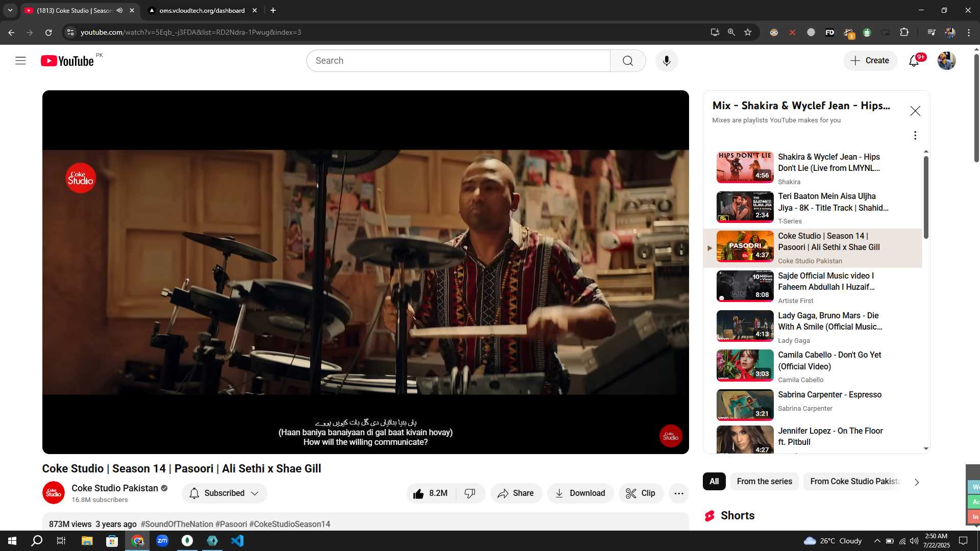Select the From the series chip

pos(764,482)
